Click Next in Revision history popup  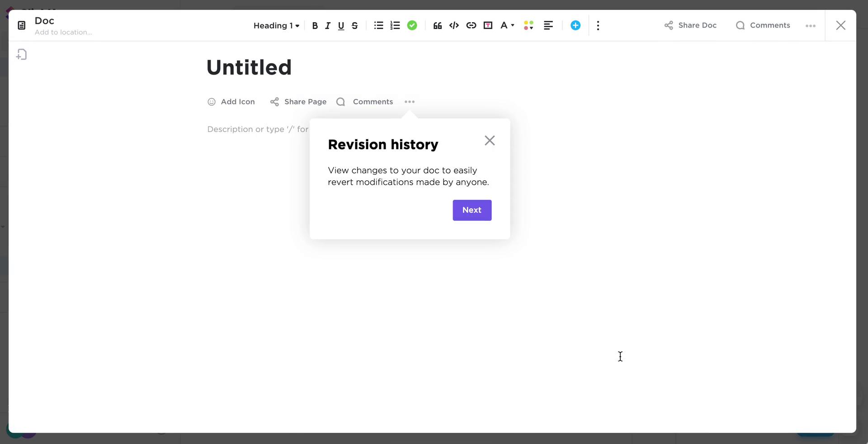472,210
